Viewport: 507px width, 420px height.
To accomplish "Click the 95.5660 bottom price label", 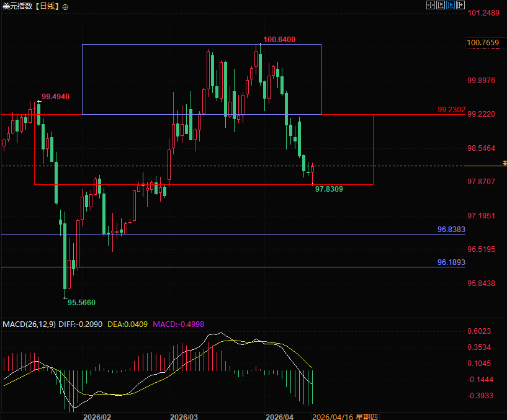I will click(x=81, y=303).
